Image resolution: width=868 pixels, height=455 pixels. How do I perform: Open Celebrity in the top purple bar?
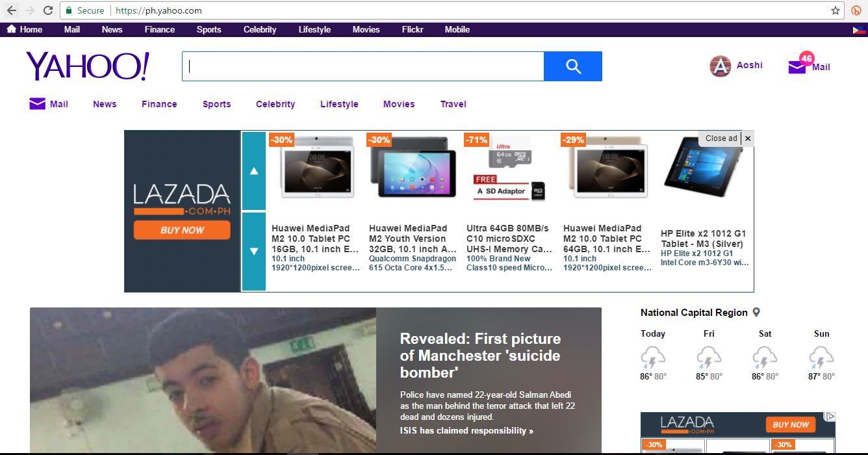coord(260,29)
